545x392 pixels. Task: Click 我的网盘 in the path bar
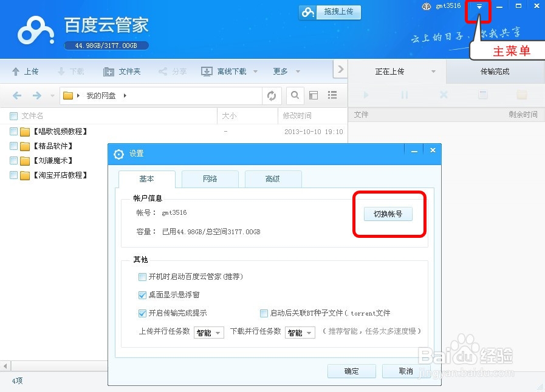coord(101,95)
